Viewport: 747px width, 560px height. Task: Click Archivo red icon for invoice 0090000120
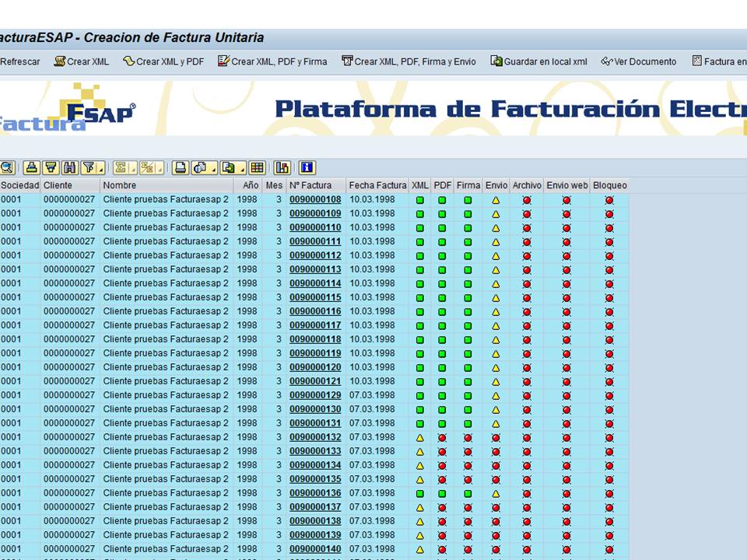click(527, 368)
